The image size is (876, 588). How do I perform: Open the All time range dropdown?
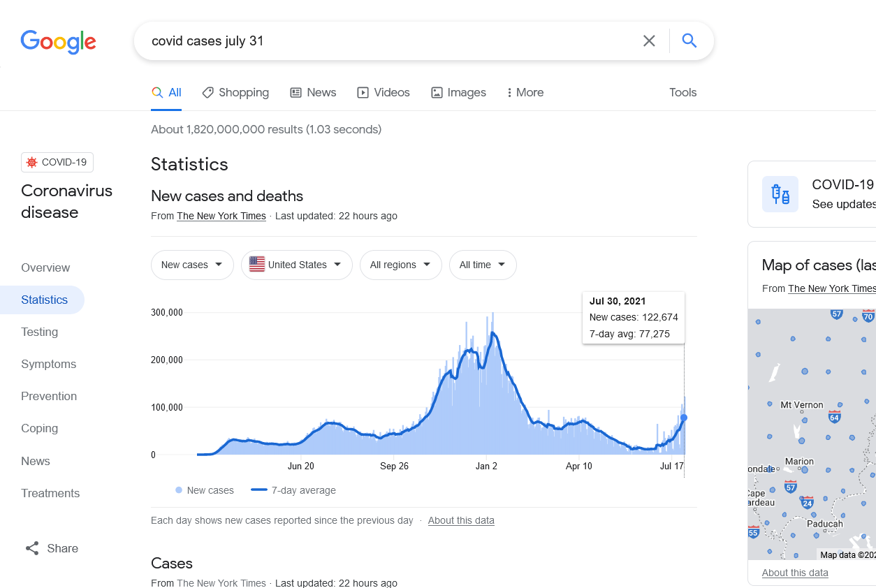[x=483, y=265]
